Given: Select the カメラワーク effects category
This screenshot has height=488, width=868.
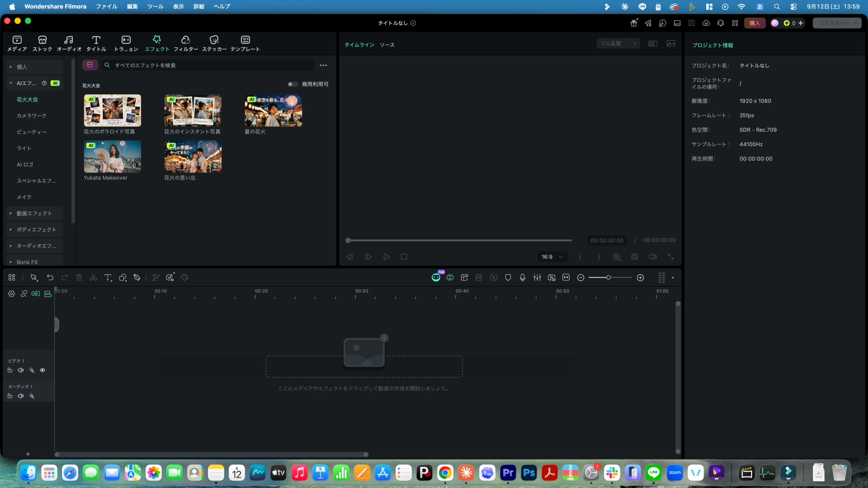Looking at the screenshot, I should 32,116.
